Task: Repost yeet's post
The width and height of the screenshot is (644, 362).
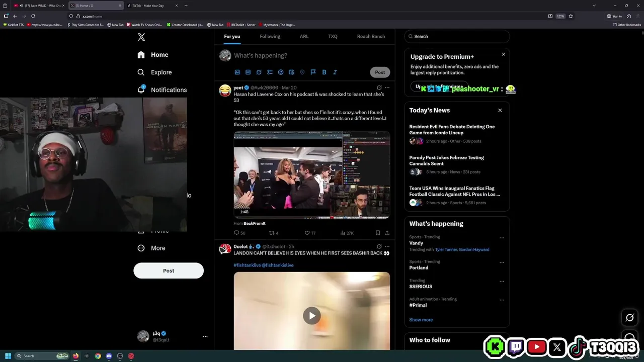Action: click(x=274, y=233)
